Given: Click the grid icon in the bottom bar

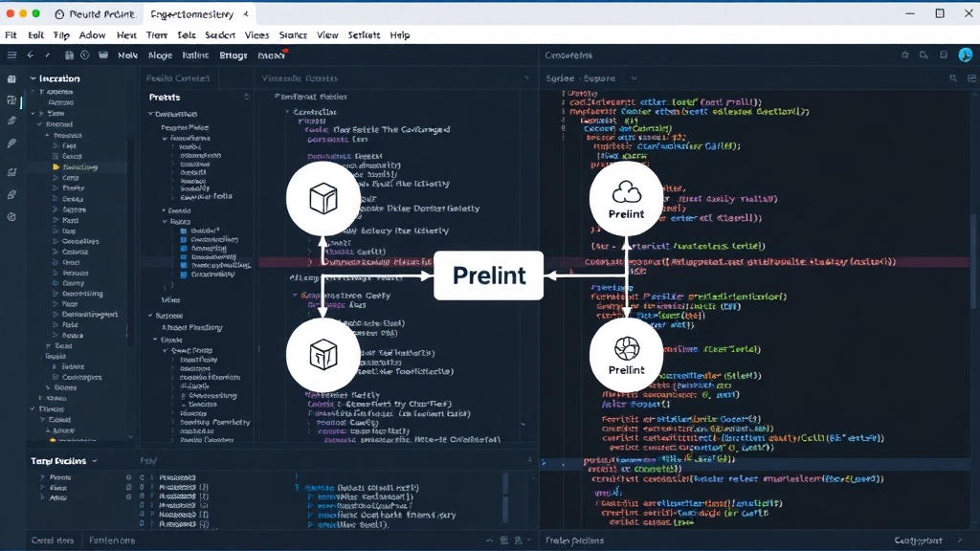Looking at the screenshot, I should [504, 540].
